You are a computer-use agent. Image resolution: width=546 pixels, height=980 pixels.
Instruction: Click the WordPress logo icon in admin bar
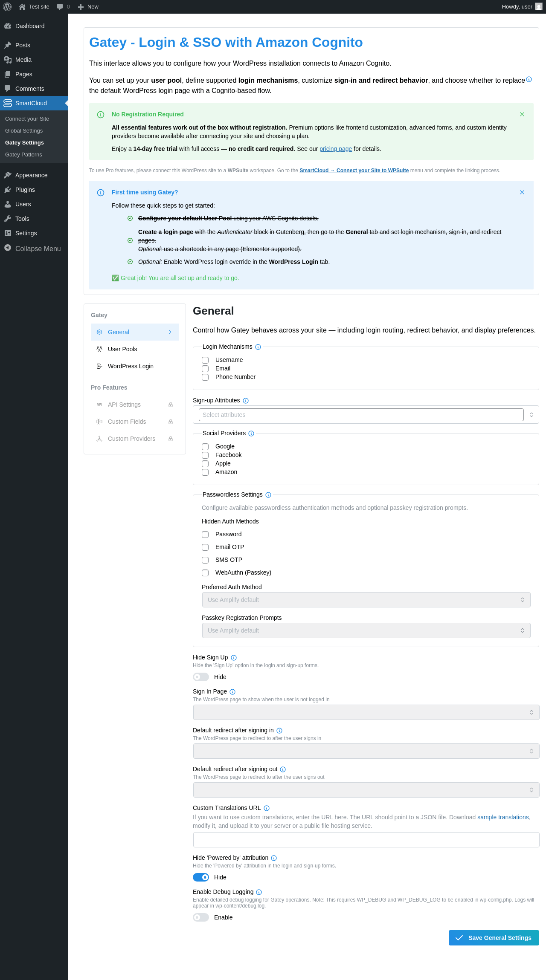[x=7, y=7]
